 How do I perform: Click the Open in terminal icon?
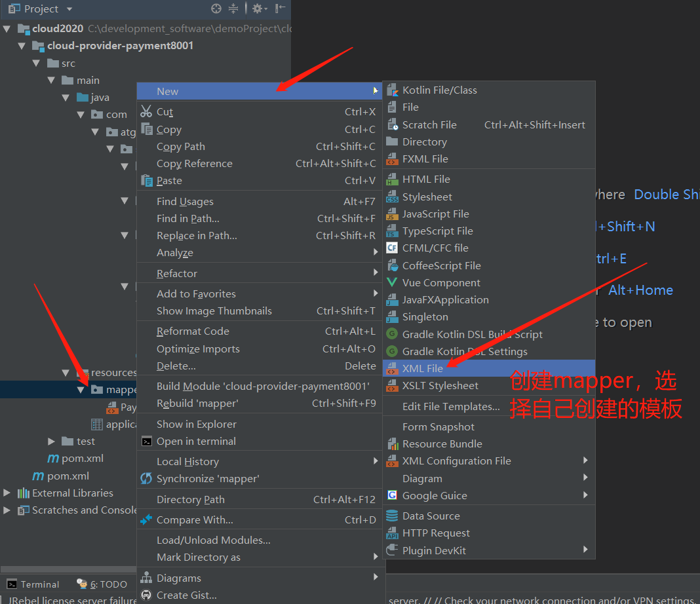pos(147,442)
